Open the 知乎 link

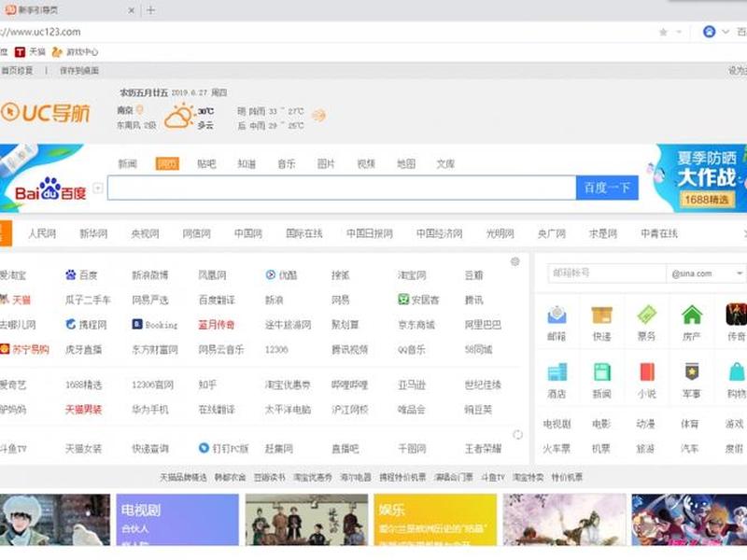(207, 385)
